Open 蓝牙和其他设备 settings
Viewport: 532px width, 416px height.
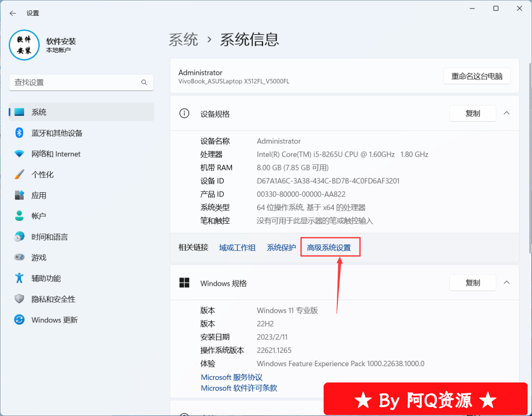pyautogui.click(x=81, y=133)
